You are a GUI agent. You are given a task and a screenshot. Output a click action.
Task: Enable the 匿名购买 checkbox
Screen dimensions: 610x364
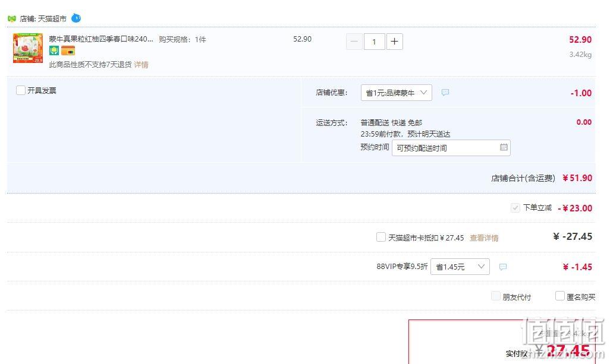tap(560, 296)
